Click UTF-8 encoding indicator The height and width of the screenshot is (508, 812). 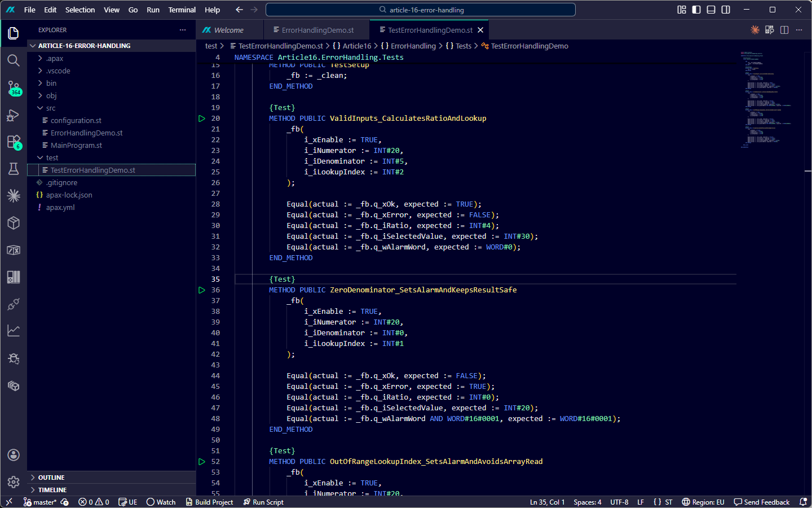(619, 502)
